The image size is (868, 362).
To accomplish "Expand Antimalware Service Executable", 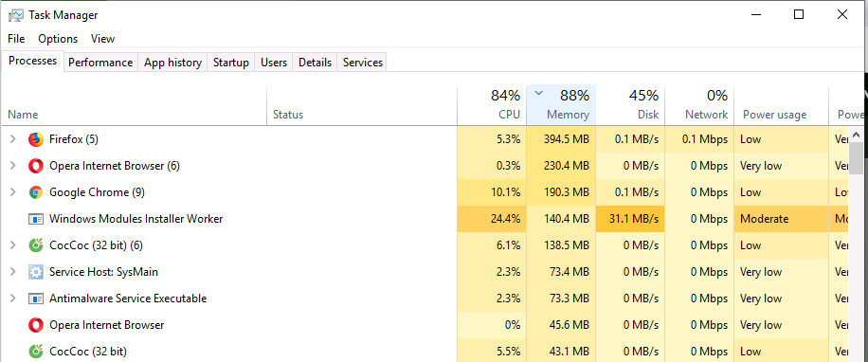I will click(x=13, y=299).
